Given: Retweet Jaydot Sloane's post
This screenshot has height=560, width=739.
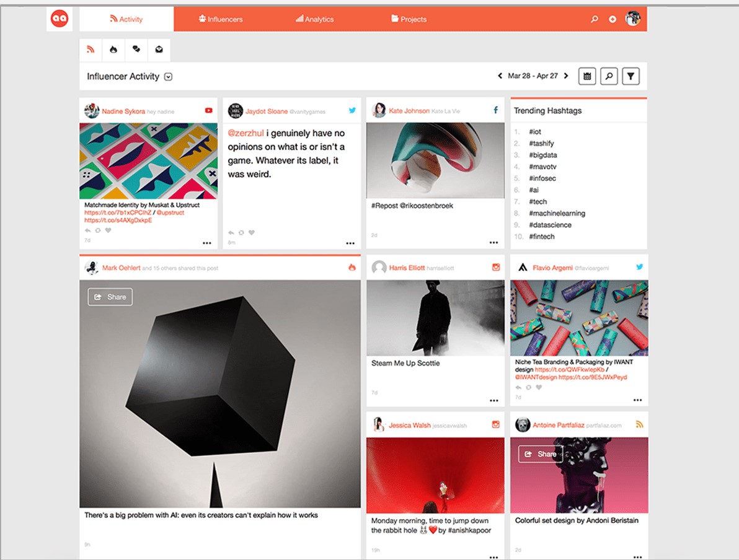Looking at the screenshot, I should click(241, 233).
